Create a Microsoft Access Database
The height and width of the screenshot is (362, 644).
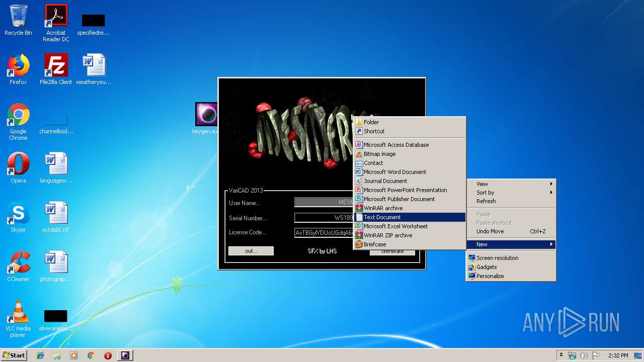coord(410,145)
